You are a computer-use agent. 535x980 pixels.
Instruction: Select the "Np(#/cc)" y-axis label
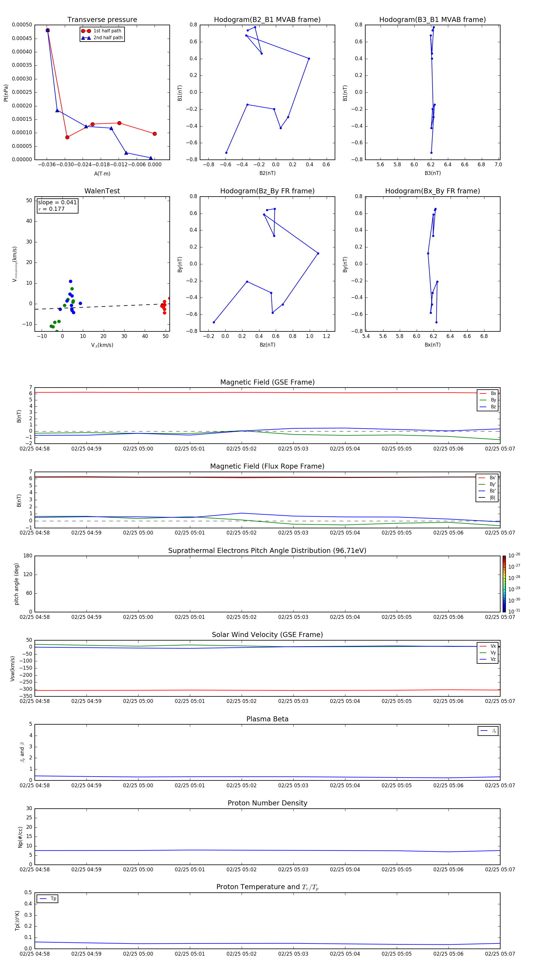(20, 837)
